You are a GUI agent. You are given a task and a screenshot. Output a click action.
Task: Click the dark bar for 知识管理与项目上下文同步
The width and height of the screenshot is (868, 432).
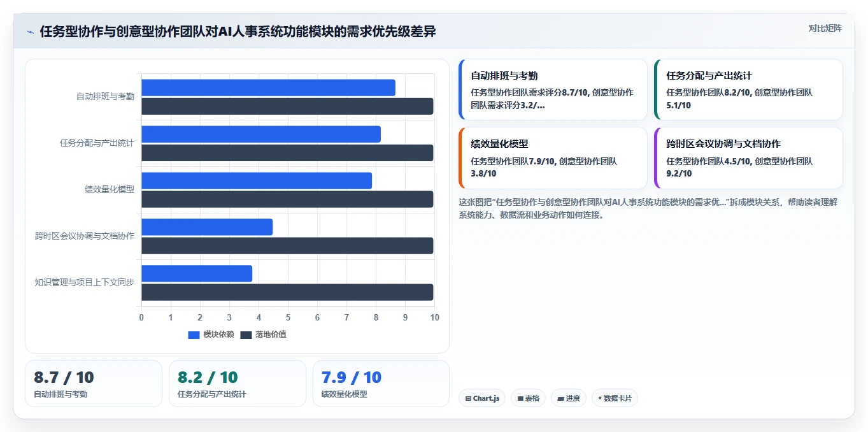[287, 292]
